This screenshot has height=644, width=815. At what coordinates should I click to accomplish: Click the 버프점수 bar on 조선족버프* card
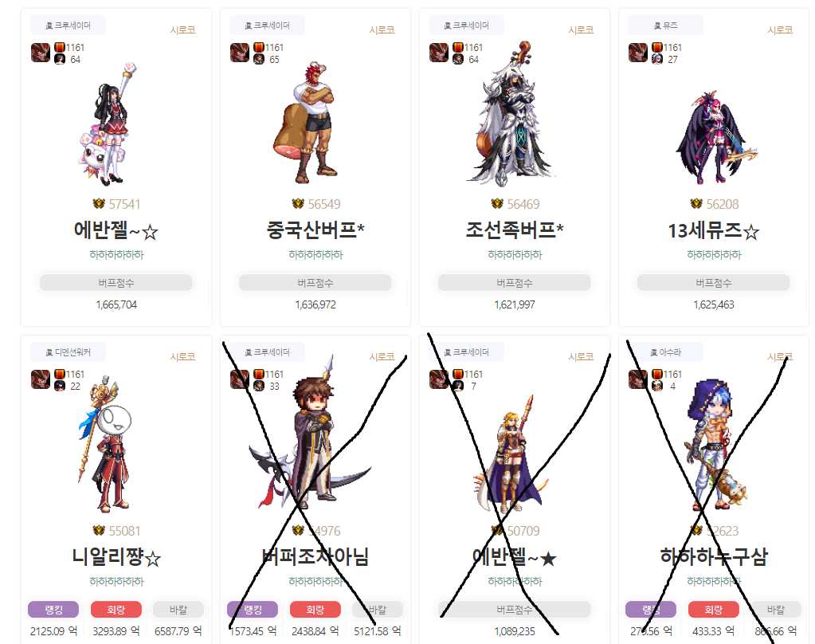[x=515, y=283]
